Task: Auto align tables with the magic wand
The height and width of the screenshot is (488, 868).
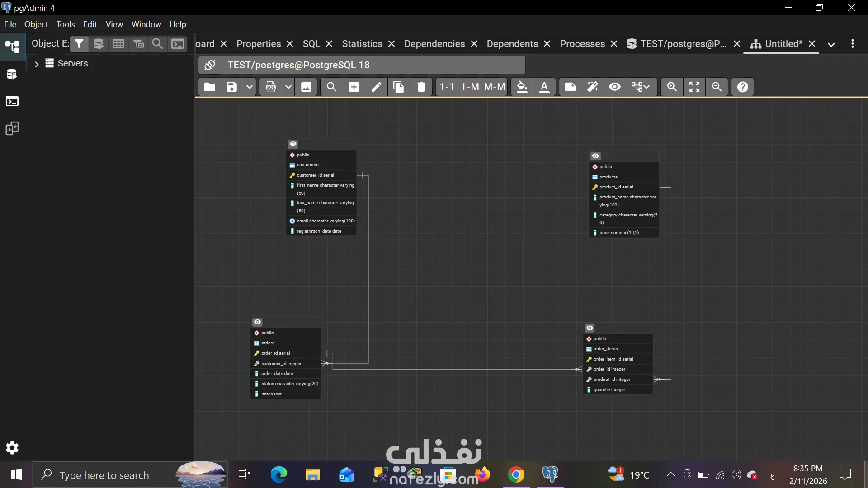Action: [x=592, y=87]
